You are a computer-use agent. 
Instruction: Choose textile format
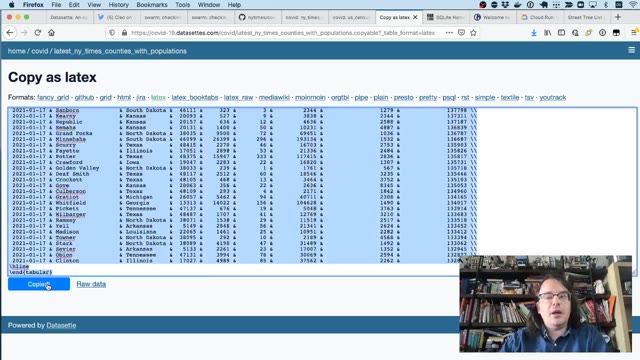click(x=510, y=98)
